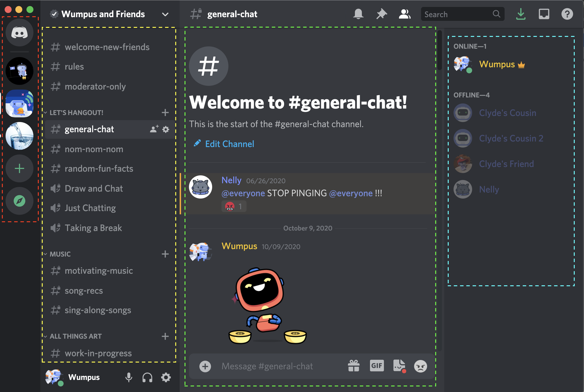This screenshot has width=584, height=392.
Task: Select the general-chat channel
Action: coord(89,129)
